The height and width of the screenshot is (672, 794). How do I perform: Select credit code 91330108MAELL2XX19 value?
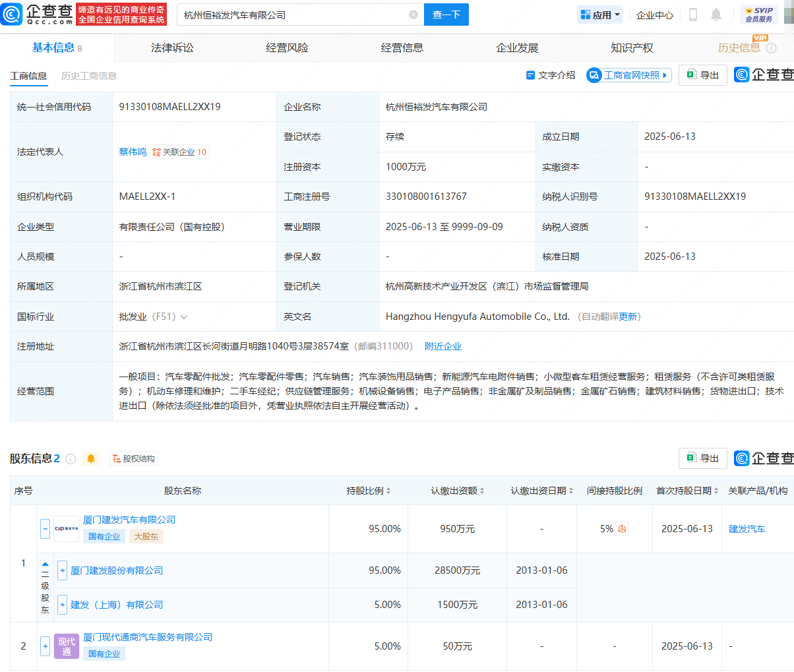coord(170,107)
